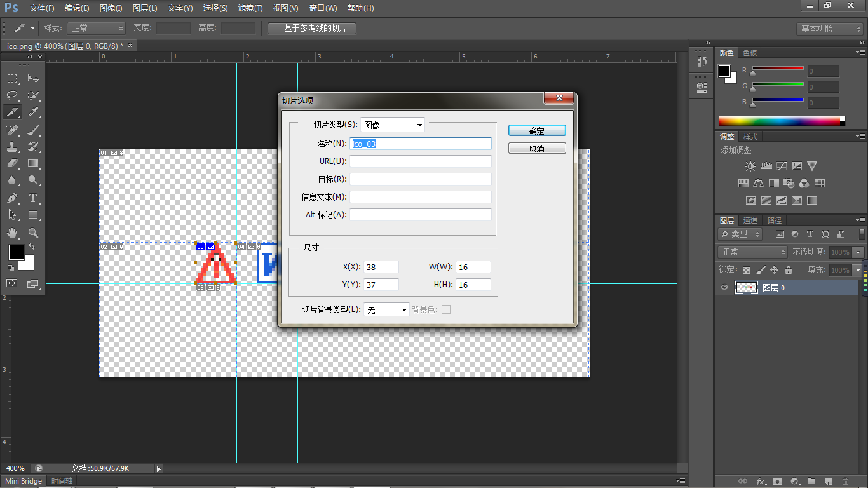Open the 切片类型 dropdown
The width and height of the screenshot is (868, 488).
pyautogui.click(x=392, y=125)
